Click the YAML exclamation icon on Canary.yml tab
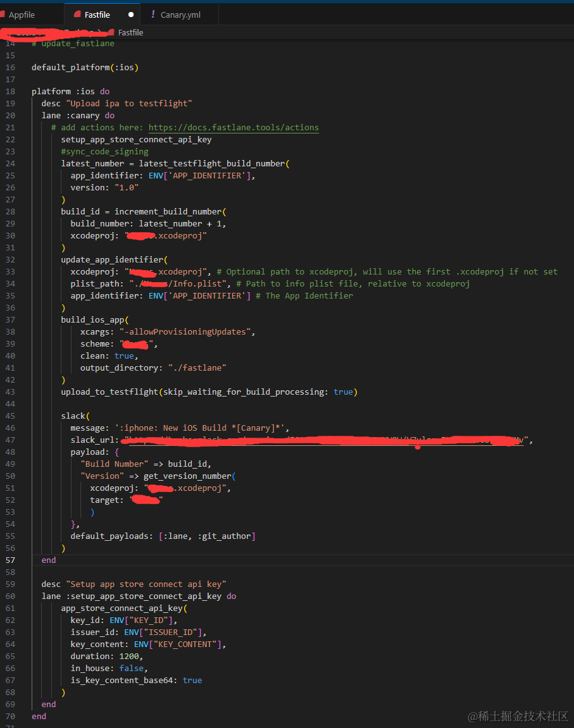 point(153,15)
